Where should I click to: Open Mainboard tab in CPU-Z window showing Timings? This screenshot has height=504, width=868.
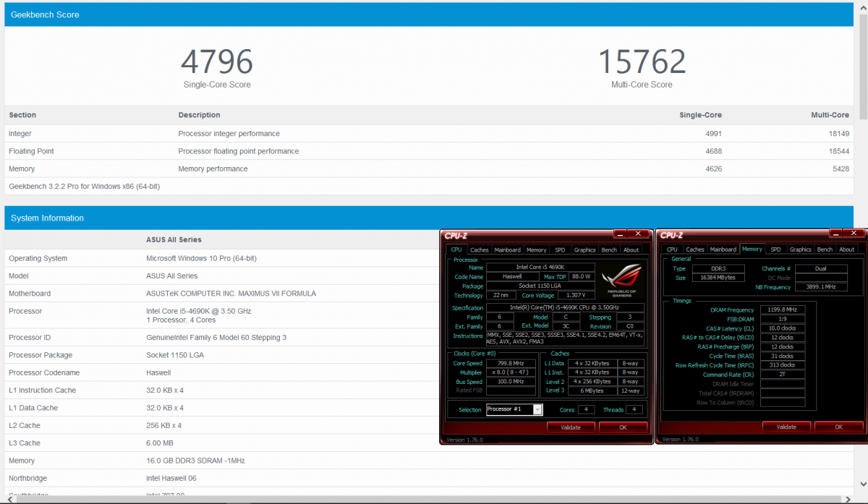pos(723,249)
